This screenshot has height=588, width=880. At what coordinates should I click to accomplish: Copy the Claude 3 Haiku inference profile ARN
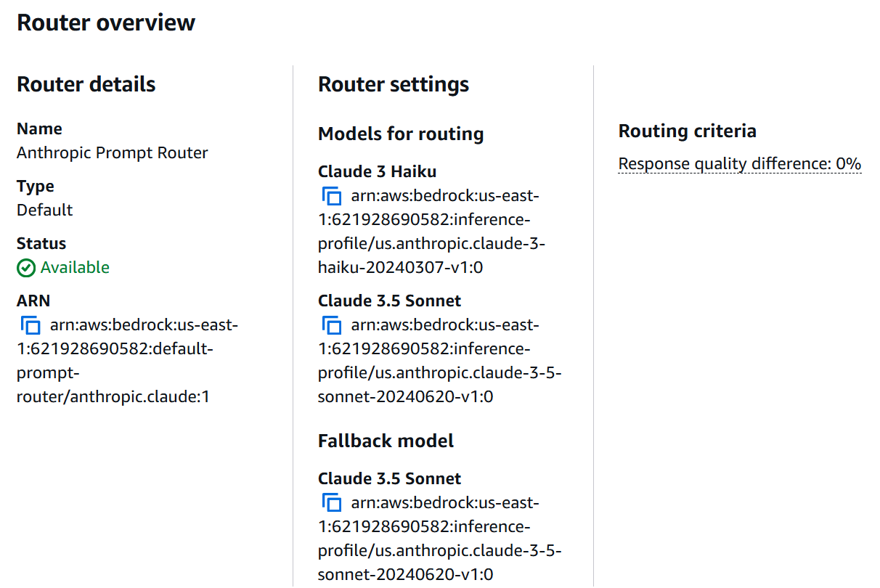(331, 196)
